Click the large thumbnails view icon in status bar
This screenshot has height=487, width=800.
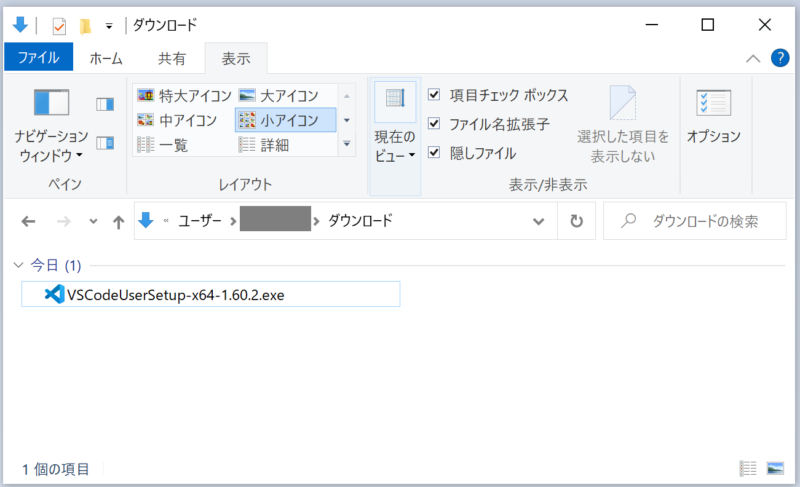tap(775, 468)
